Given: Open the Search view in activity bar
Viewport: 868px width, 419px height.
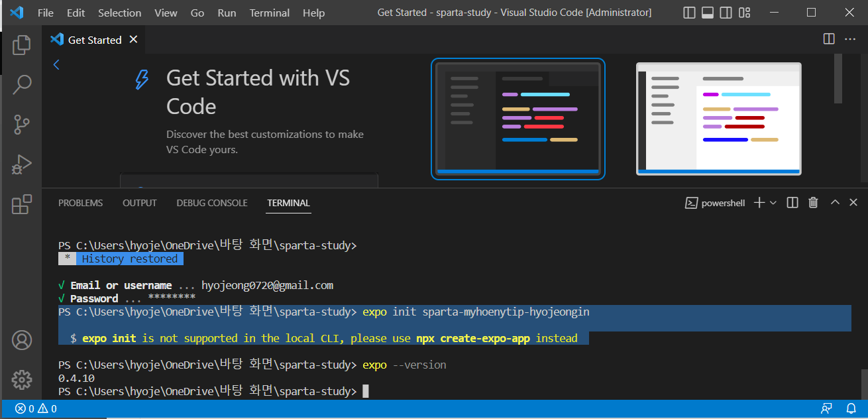Looking at the screenshot, I should [x=22, y=84].
